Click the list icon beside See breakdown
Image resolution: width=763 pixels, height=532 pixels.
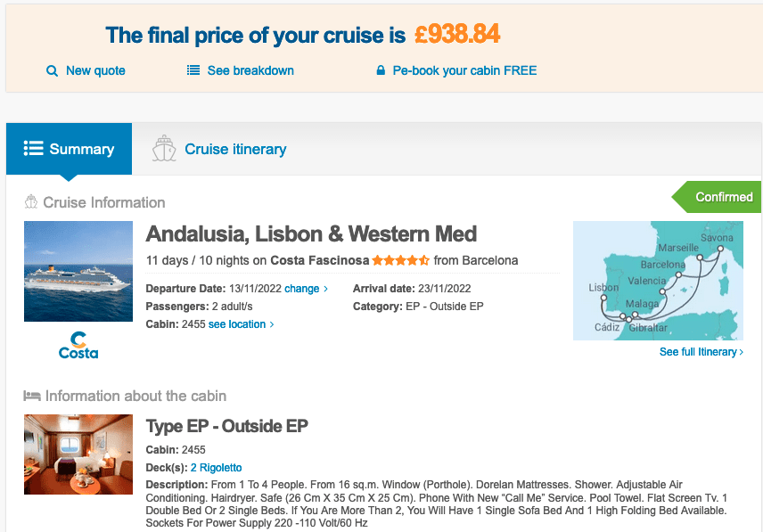pyautogui.click(x=193, y=70)
